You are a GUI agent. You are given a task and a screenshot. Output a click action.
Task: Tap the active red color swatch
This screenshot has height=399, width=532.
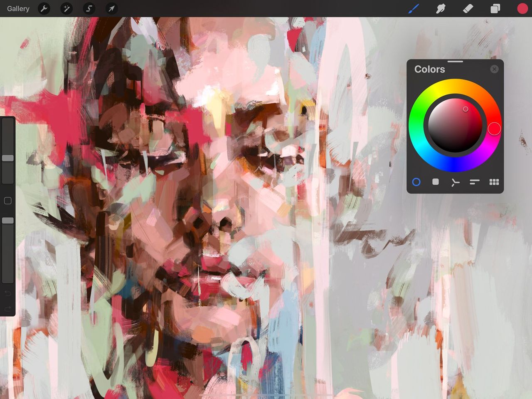coord(522,8)
